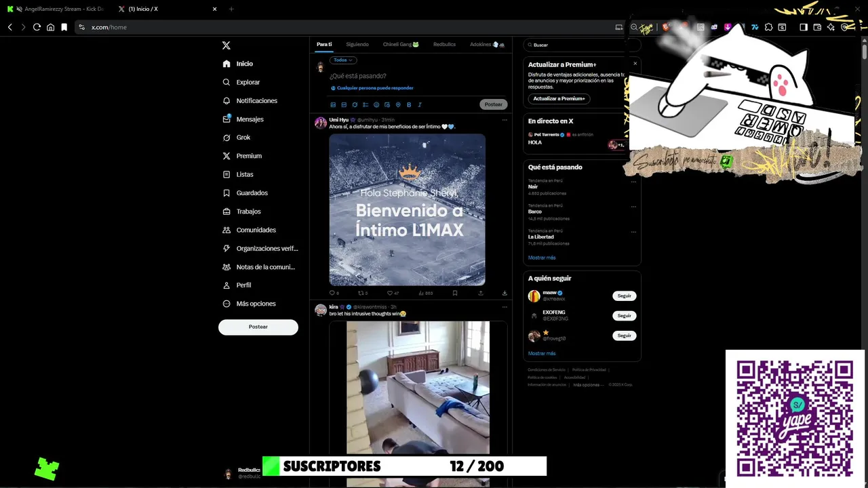This screenshot has width=868, height=488.
Task: Open the Íntimo L1MAX video
Action: click(x=407, y=209)
